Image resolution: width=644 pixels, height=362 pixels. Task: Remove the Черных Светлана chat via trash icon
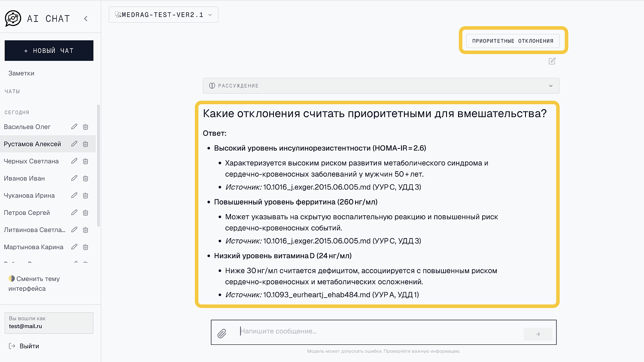point(85,161)
